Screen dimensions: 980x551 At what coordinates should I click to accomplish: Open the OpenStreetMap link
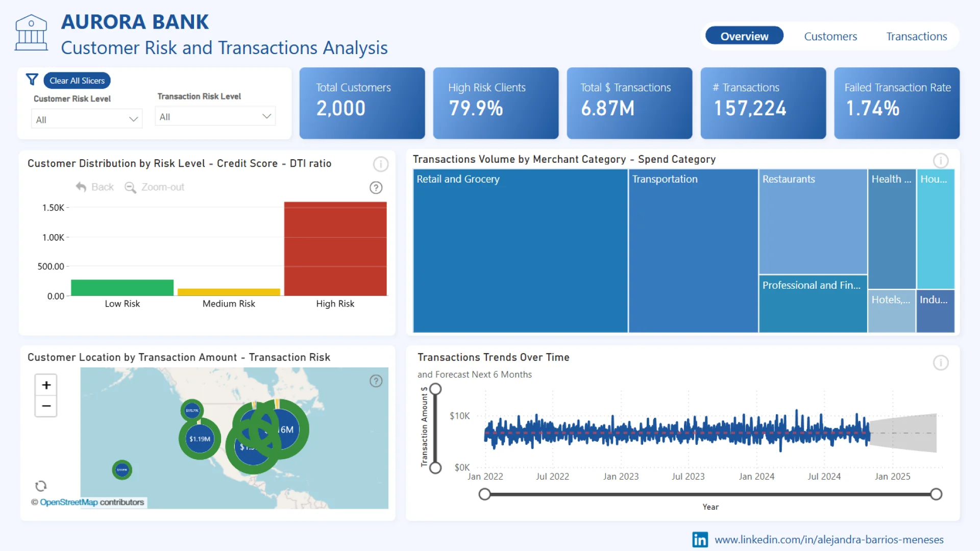tap(69, 502)
